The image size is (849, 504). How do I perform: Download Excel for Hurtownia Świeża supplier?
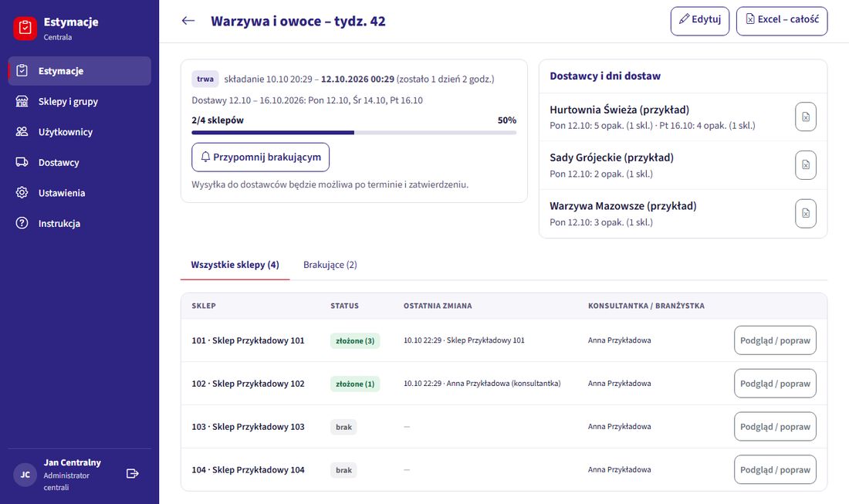point(806,117)
